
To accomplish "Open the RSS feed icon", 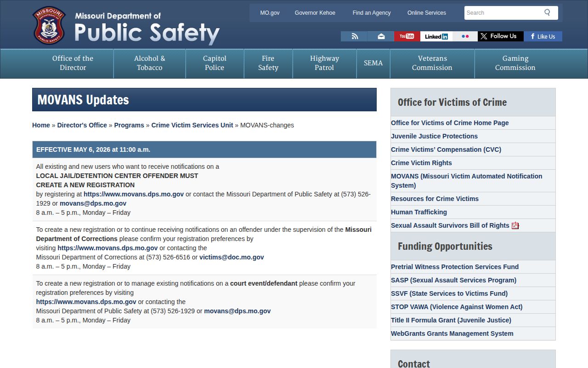I will (x=354, y=36).
